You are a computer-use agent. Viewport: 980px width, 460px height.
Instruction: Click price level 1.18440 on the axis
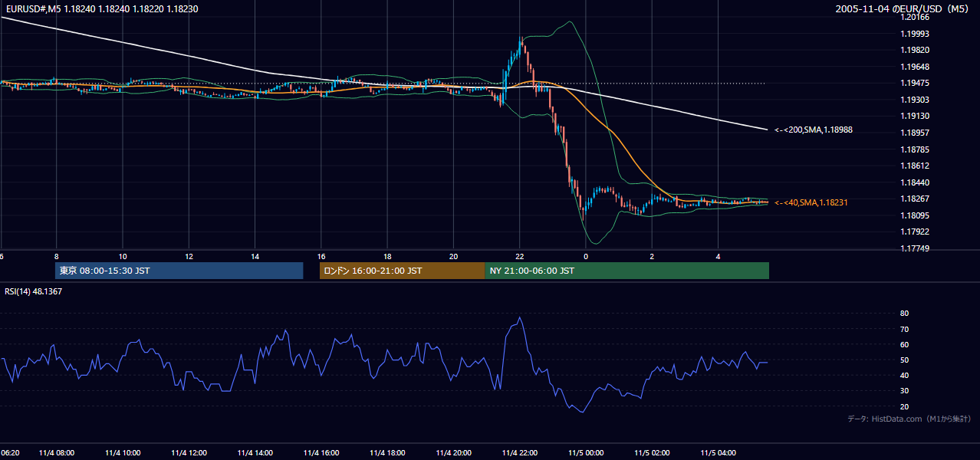tap(914, 182)
